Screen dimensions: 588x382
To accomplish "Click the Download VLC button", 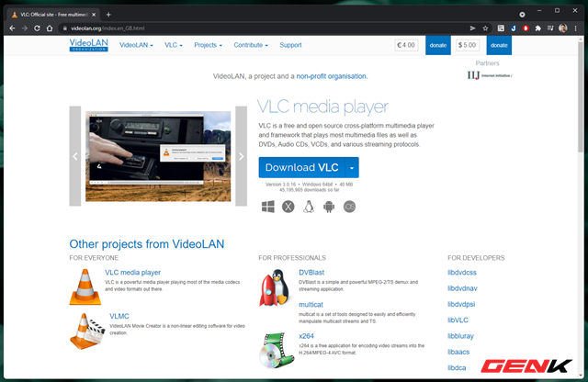I will (301, 167).
